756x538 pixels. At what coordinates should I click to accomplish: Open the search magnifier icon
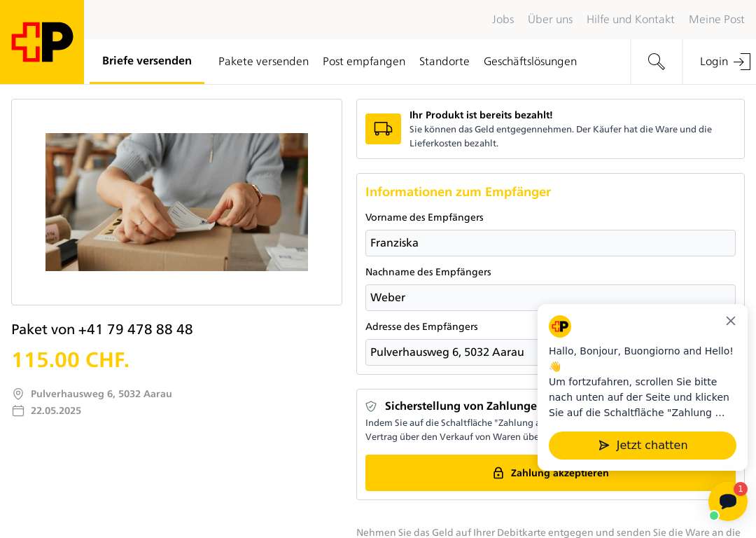656,62
